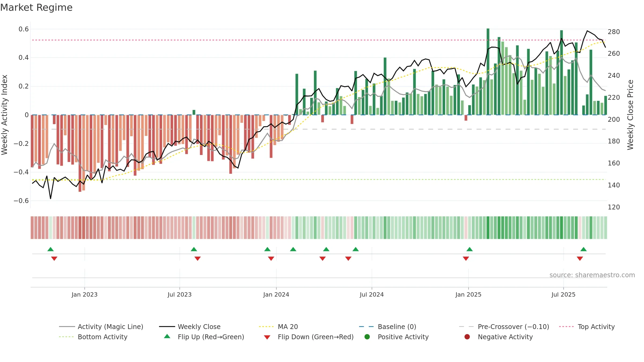The height and width of the screenshot is (362, 644).
Task: Click the green Positive Activity legend dot
Action: [x=367, y=337]
